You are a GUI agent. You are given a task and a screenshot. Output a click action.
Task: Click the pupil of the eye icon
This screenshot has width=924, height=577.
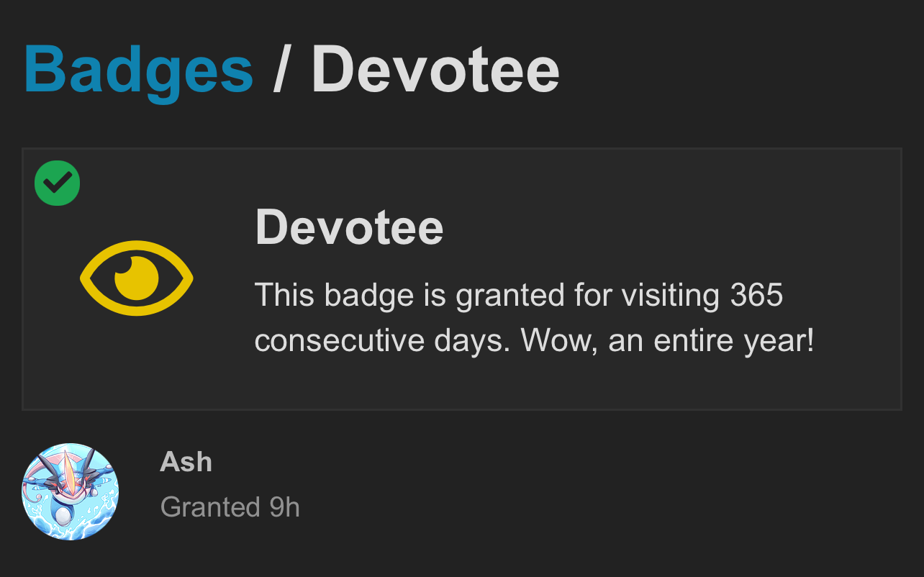[x=137, y=278]
